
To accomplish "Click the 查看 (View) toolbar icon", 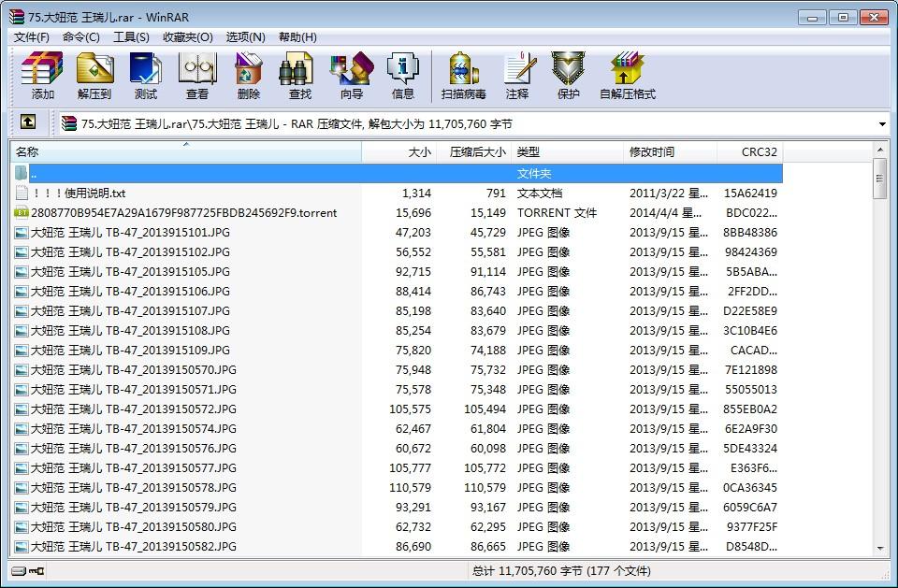I will pos(197,75).
